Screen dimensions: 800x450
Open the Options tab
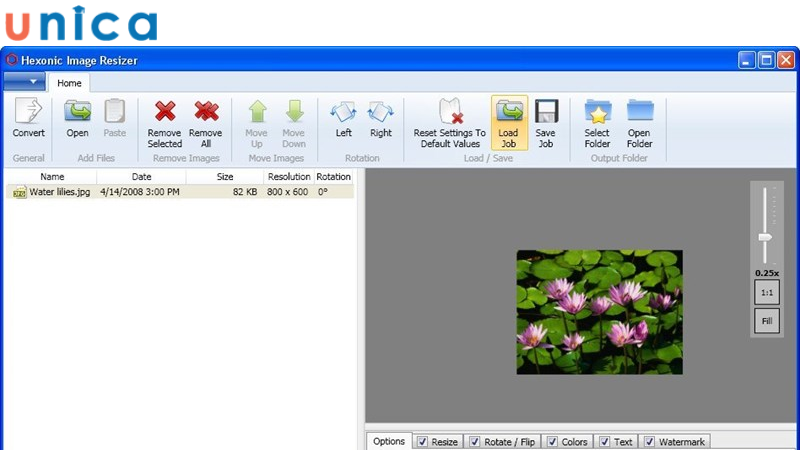[389, 441]
